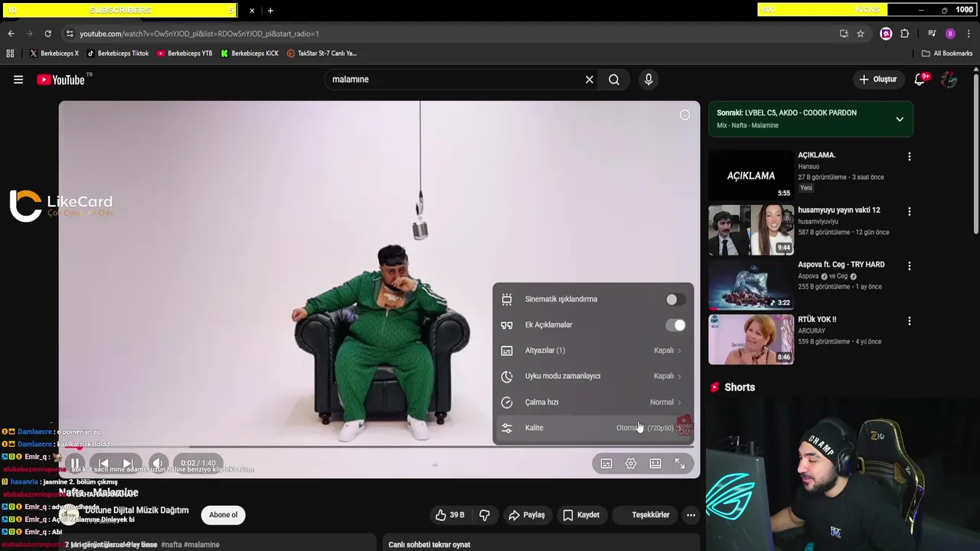The image size is (980, 551).
Task: Open browser extensions puzzle icon
Action: pyautogui.click(x=905, y=34)
